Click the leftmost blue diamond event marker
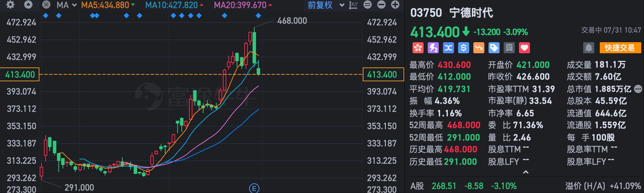Screen dimensions: 644x193 pyautogui.click(x=46, y=16)
